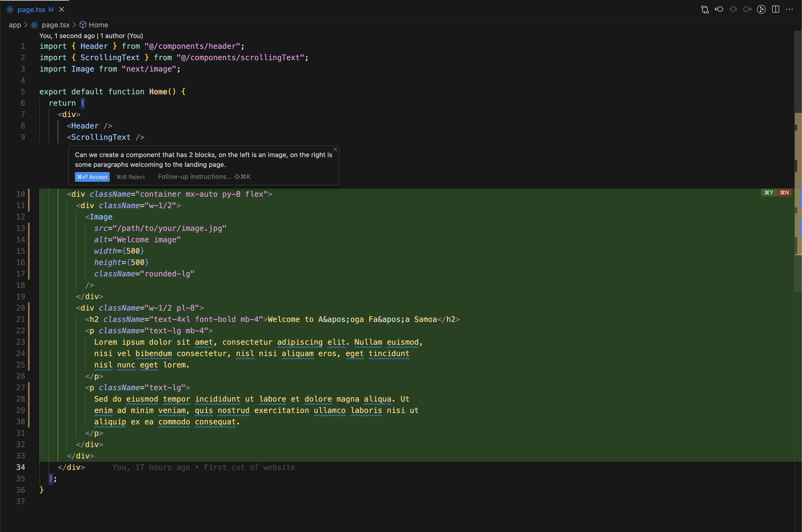Click the run code circle icon in toolbar

point(761,9)
